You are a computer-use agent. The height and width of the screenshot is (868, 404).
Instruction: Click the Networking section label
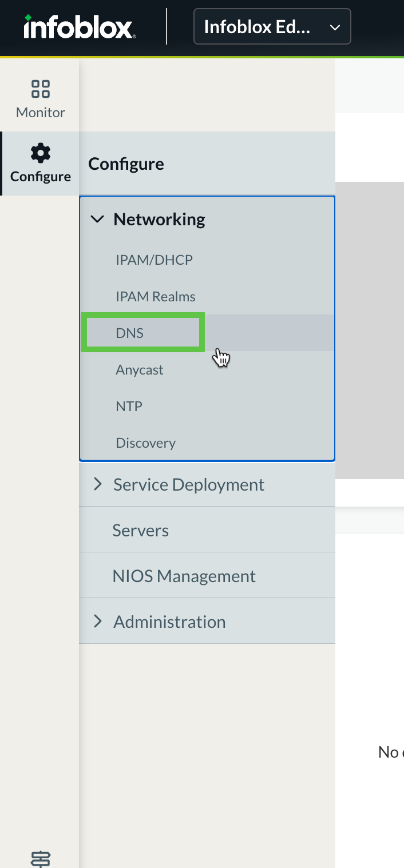(159, 220)
